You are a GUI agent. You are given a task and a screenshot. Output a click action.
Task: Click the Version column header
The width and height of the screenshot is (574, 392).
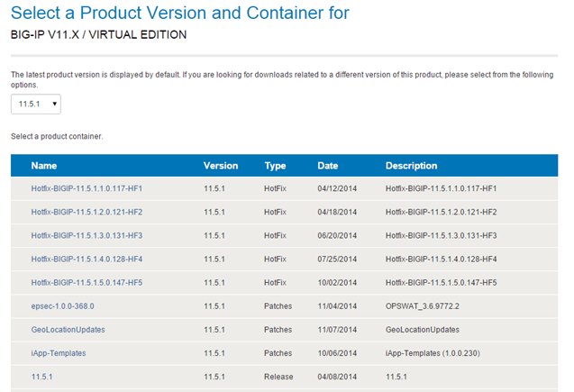coord(221,166)
